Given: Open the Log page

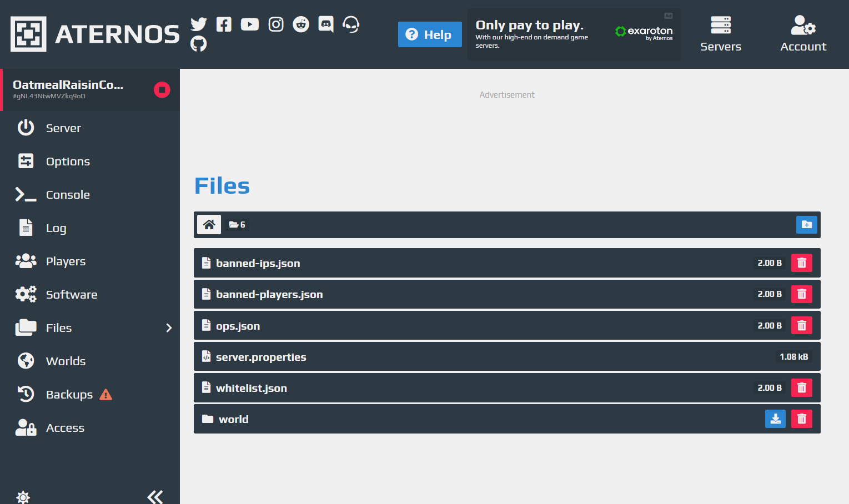Looking at the screenshot, I should pos(90,228).
